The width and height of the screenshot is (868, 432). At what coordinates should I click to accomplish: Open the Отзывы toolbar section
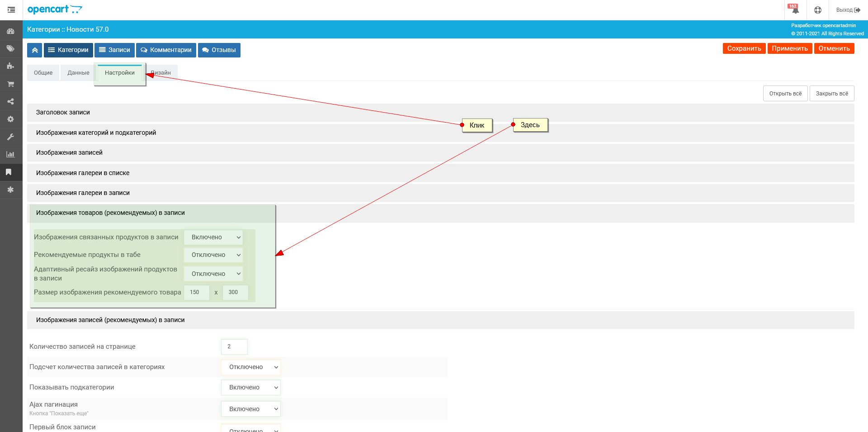[219, 50]
